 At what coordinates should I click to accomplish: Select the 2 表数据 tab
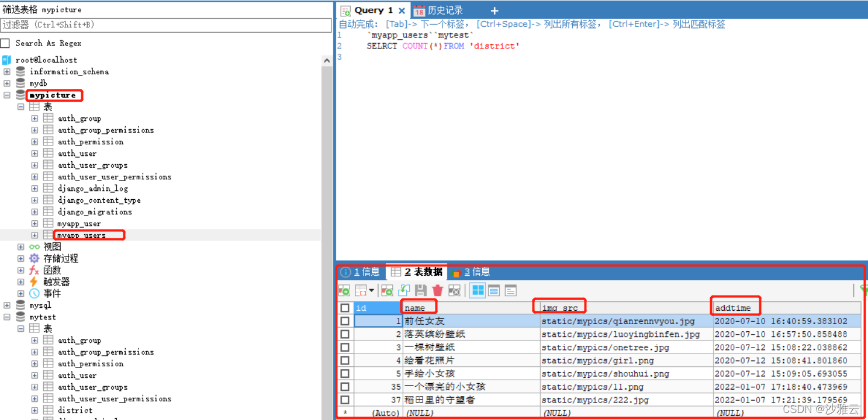pos(417,272)
